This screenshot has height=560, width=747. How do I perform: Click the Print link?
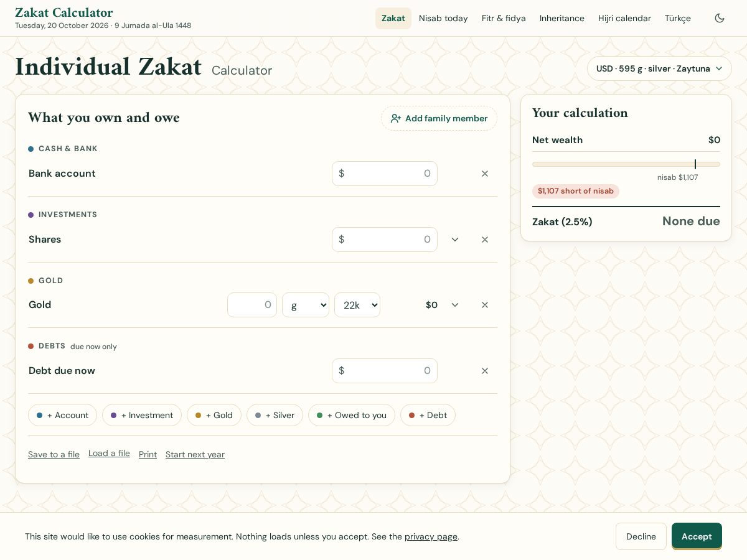coord(148,454)
